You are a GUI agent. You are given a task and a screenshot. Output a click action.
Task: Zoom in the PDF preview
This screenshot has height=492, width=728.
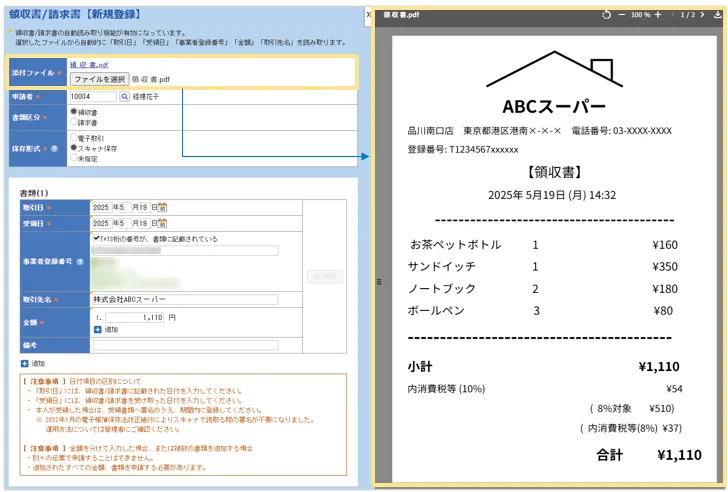(659, 15)
